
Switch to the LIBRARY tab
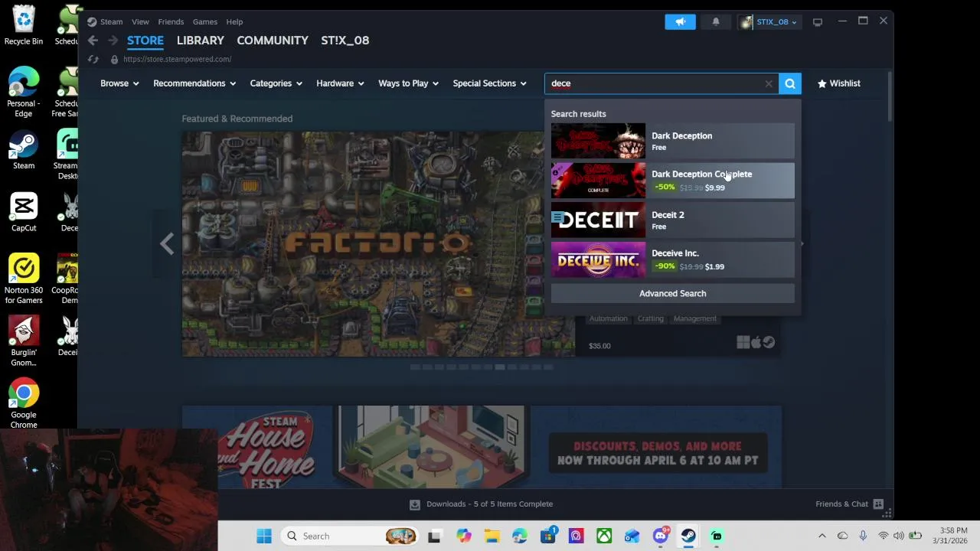[x=201, y=41]
